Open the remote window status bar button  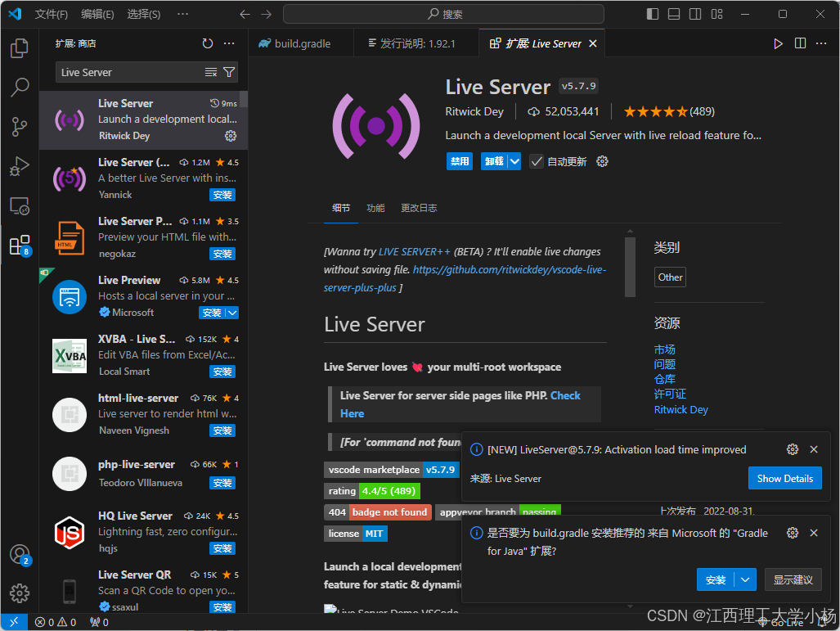[14, 622]
